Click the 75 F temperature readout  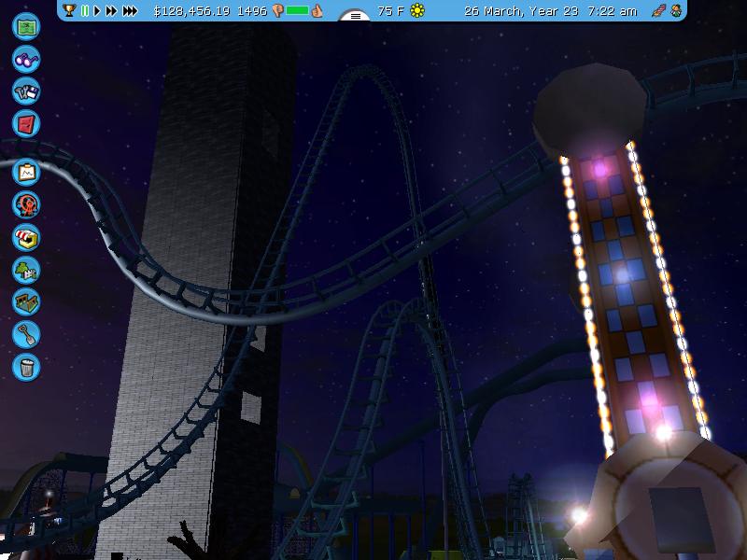[390, 11]
